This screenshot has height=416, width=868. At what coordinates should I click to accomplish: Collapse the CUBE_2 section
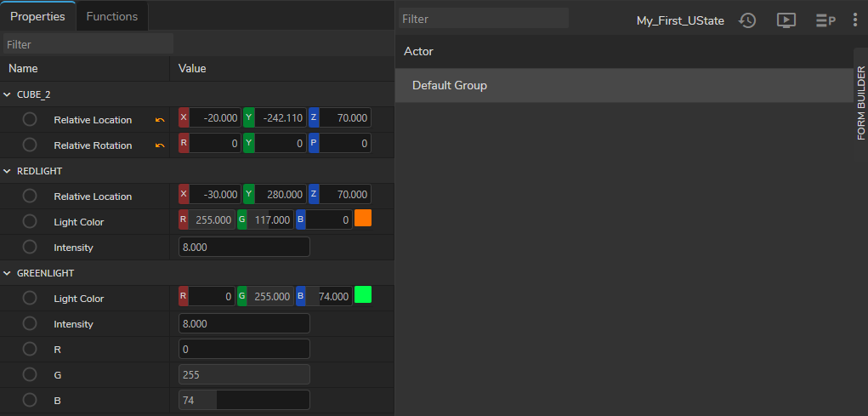coord(8,94)
